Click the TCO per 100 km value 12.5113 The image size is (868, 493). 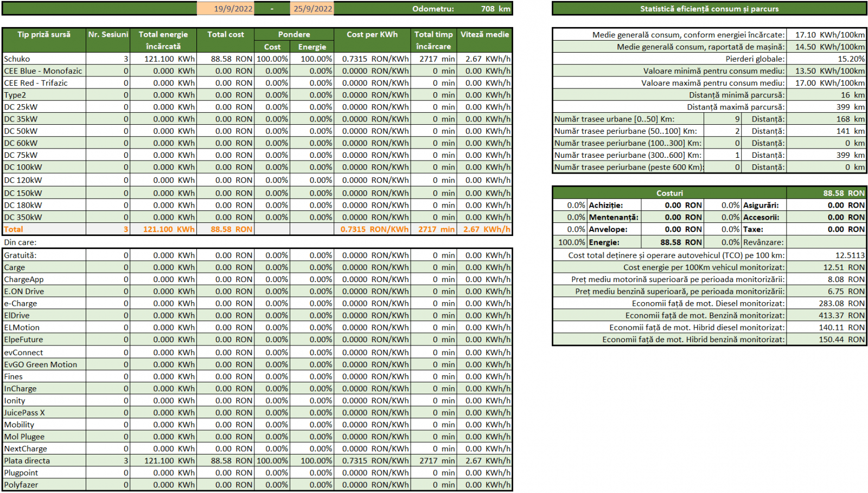click(826, 255)
